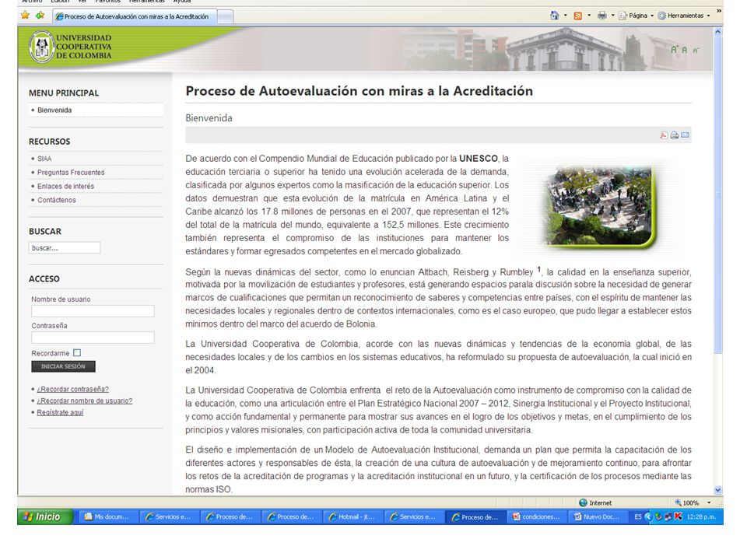Open a new blank browser tab
This screenshot has width=747, height=560.
(225, 16)
